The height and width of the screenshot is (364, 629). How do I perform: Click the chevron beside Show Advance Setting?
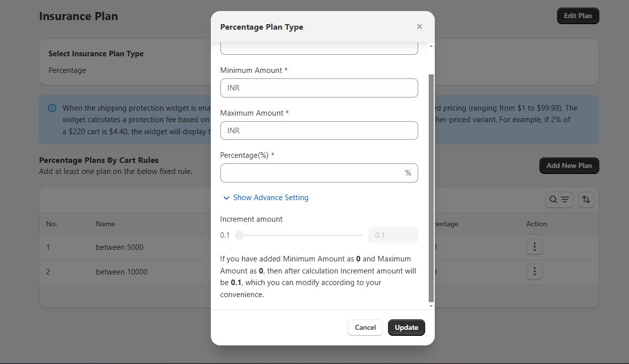(226, 198)
